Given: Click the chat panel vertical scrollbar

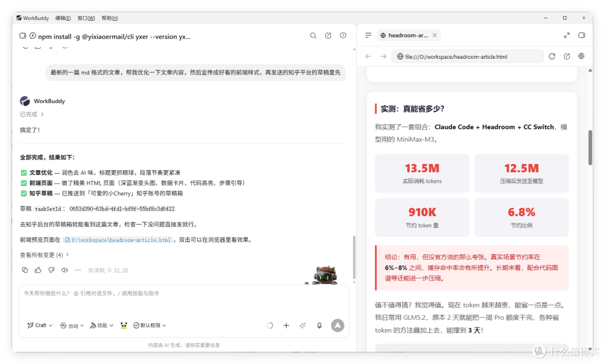Looking at the screenshot, I should pos(354,258).
